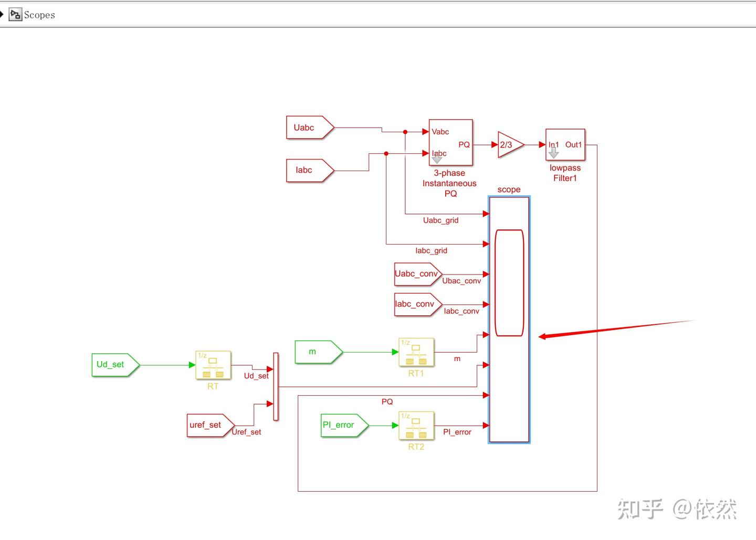
Task: Select the green Ud_set tag block
Action: click(x=115, y=365)
